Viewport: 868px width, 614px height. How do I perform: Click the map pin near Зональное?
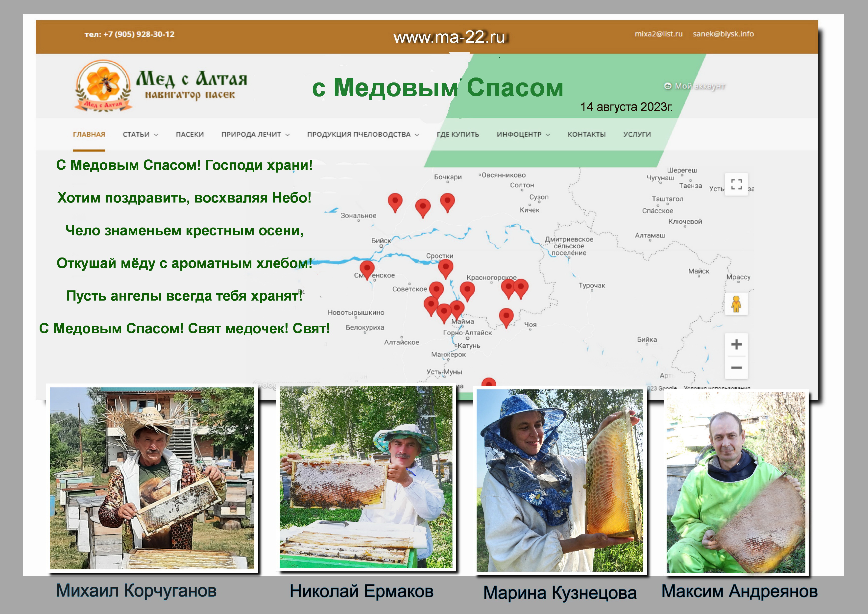coord(395,203)
